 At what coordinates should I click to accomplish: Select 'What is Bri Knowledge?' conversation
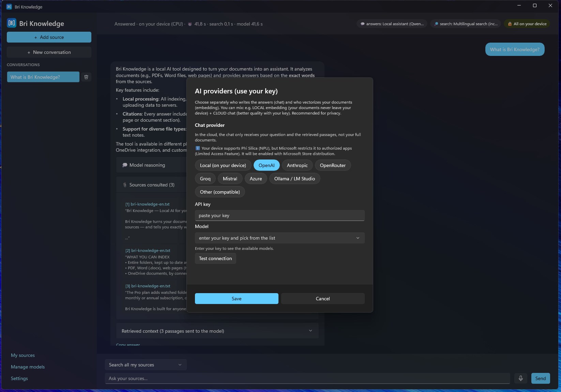43,77
